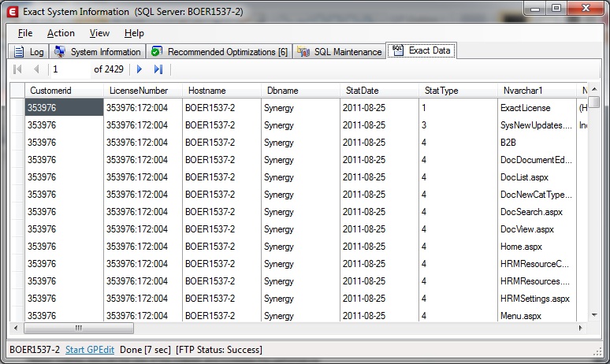Viewport: 610px width, 364px height.
Task: Select the DocNewCatType... cell
Action: tap(537, 194)
